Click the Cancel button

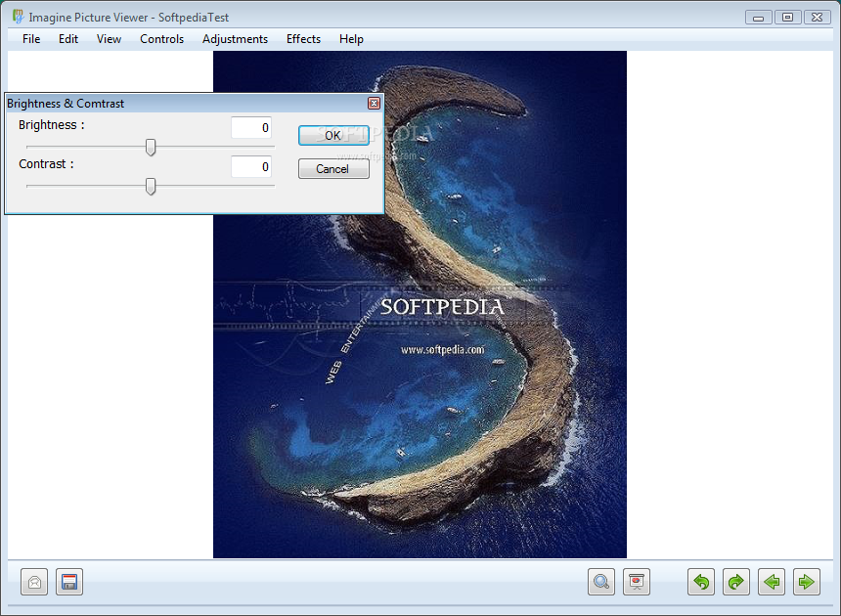(333, 169)
